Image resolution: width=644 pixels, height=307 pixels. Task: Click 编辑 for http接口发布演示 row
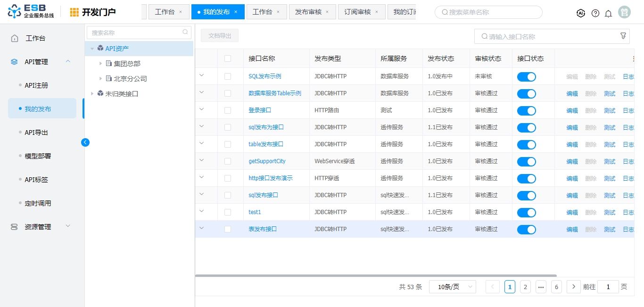572,178
